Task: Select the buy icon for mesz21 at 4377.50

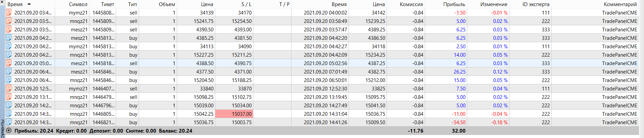Action: 9,72
